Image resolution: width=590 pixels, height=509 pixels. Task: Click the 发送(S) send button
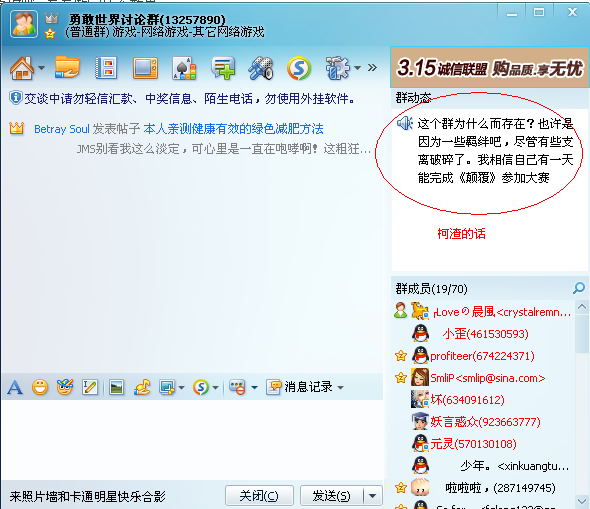[x=332, y=496]
